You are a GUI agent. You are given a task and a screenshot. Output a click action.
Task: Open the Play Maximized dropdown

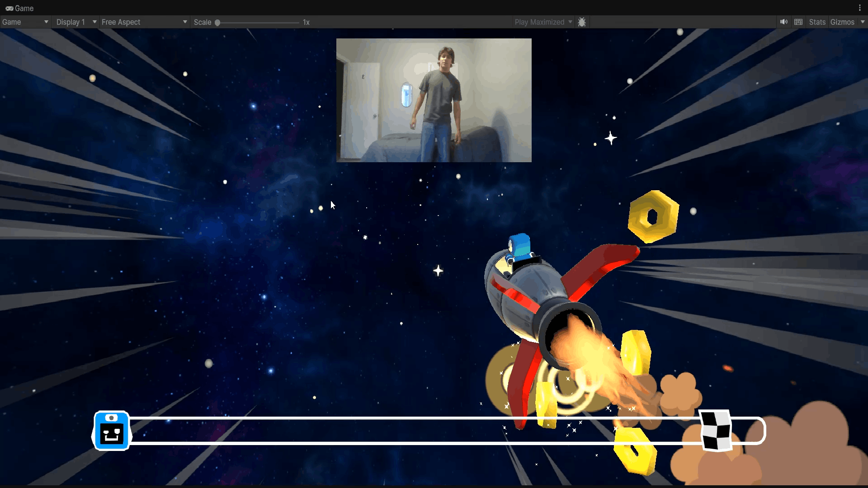click(543, 22)
